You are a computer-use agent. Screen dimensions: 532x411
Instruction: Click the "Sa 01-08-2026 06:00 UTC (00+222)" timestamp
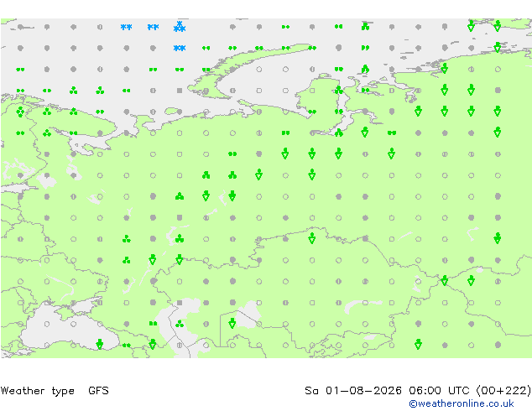point(418,391)
